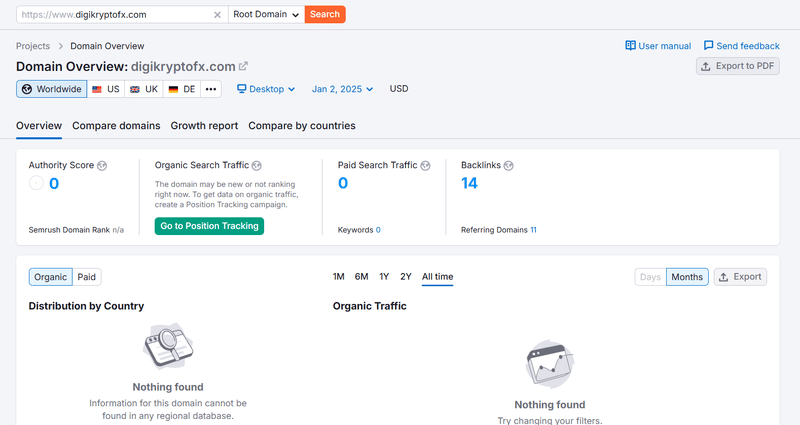Click the Organic Search Traffic globe icon

click(257, 165)
